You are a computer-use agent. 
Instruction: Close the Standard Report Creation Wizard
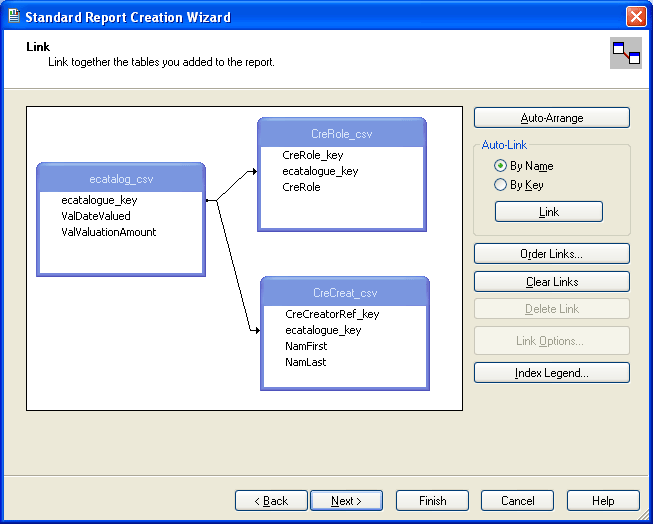pos(635,17)
